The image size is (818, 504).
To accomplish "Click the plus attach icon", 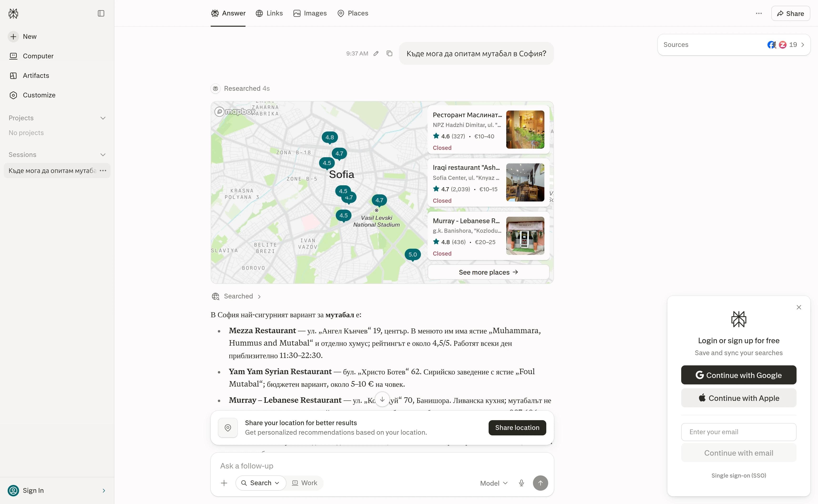I will [x=224, y=483].
